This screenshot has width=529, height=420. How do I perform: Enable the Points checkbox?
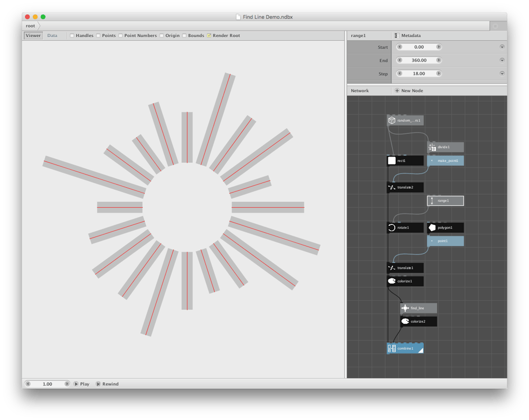98,35
